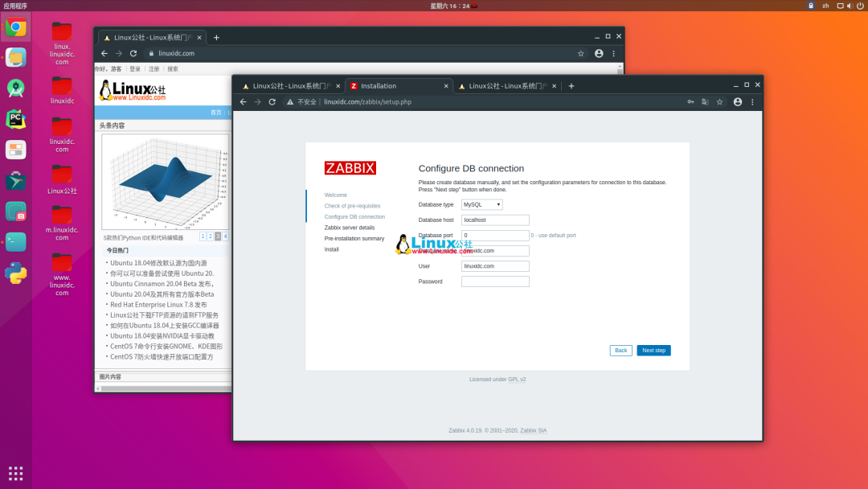
Task: Reload page in the back linuxidc window
Action: [133, 53]
